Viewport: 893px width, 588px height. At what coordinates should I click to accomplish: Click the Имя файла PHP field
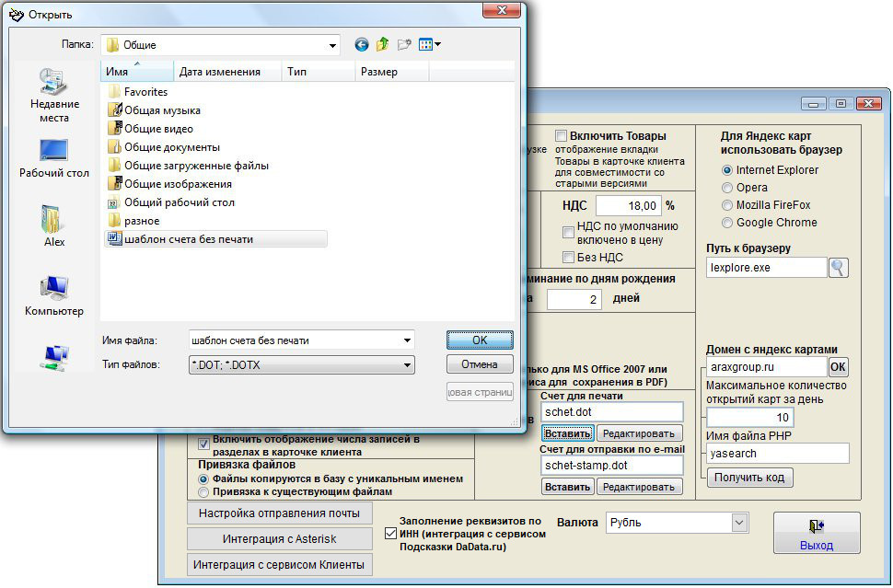pos(778,454)
